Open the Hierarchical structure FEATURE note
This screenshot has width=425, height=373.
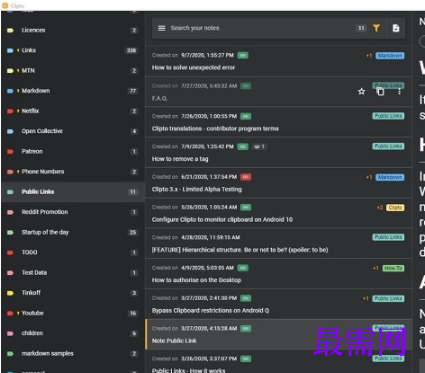[x=279, y=243]
